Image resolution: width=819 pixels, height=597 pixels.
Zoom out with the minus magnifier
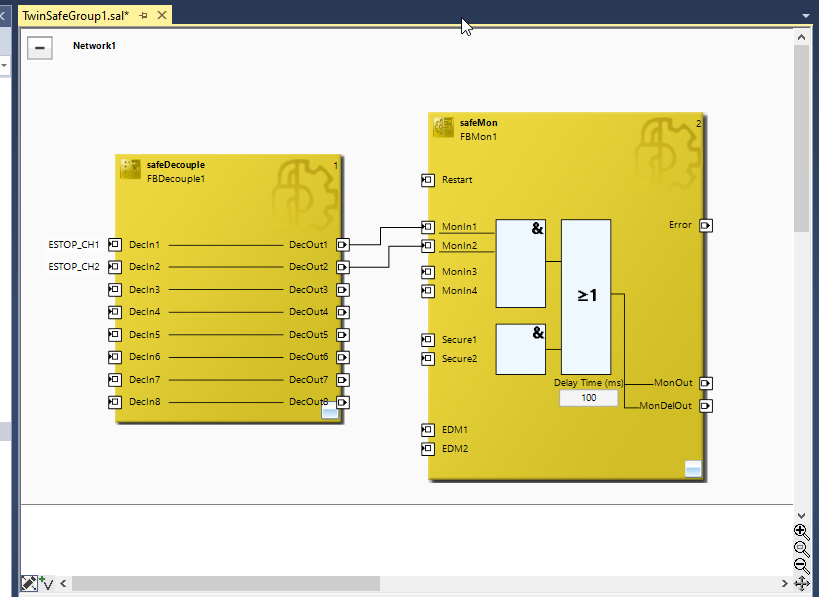[x=801, y=566]
